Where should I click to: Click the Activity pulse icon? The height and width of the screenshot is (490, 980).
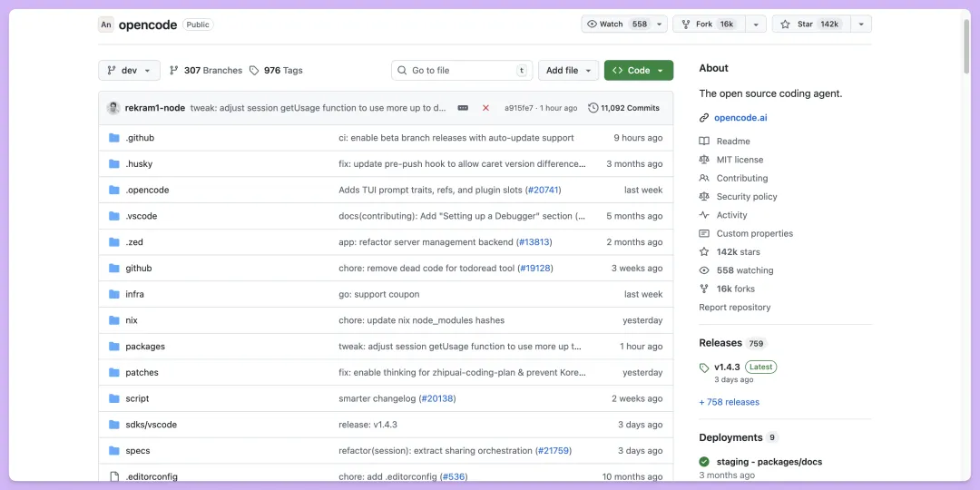(x=704, y=215)
